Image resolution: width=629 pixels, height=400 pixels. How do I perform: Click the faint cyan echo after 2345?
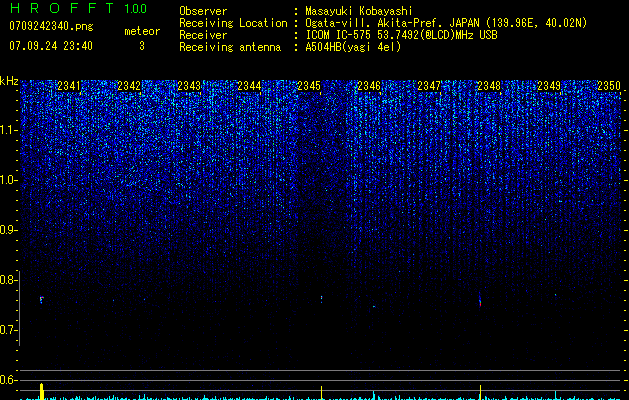[x=374, y=307]
